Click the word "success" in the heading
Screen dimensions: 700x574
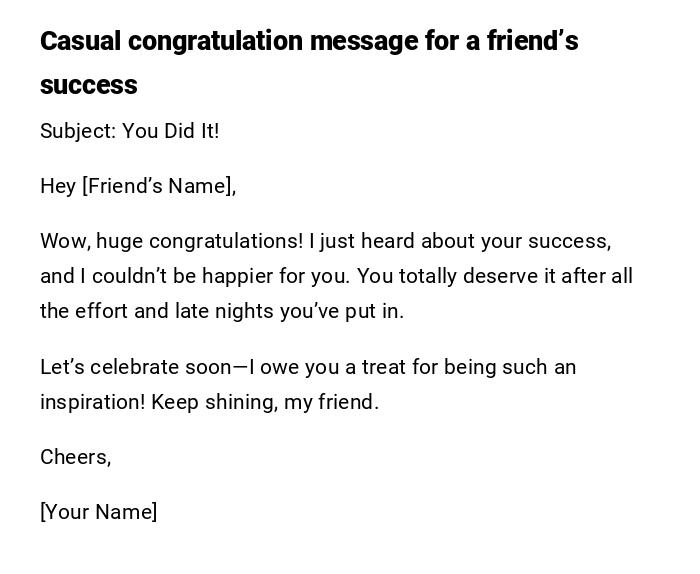89,85
